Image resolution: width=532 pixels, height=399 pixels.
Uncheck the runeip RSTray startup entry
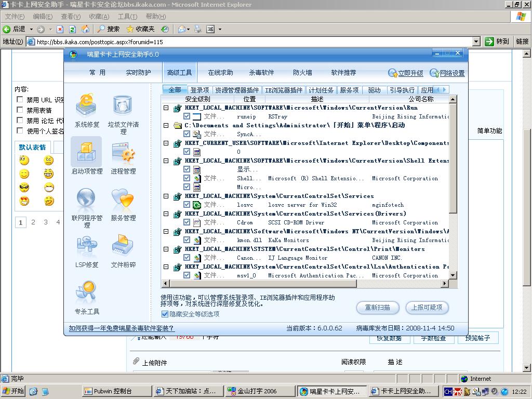tap(187, 116)
